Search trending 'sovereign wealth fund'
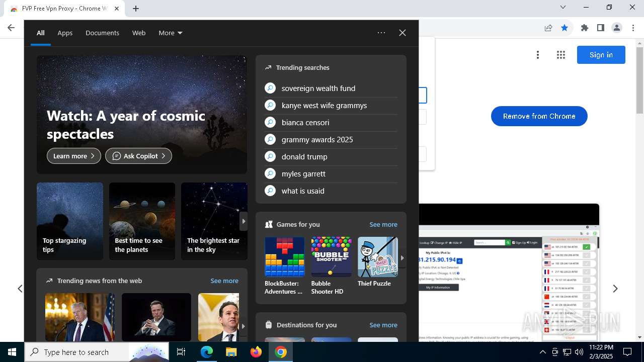This screenshot has height=362, width=644. 331,88
